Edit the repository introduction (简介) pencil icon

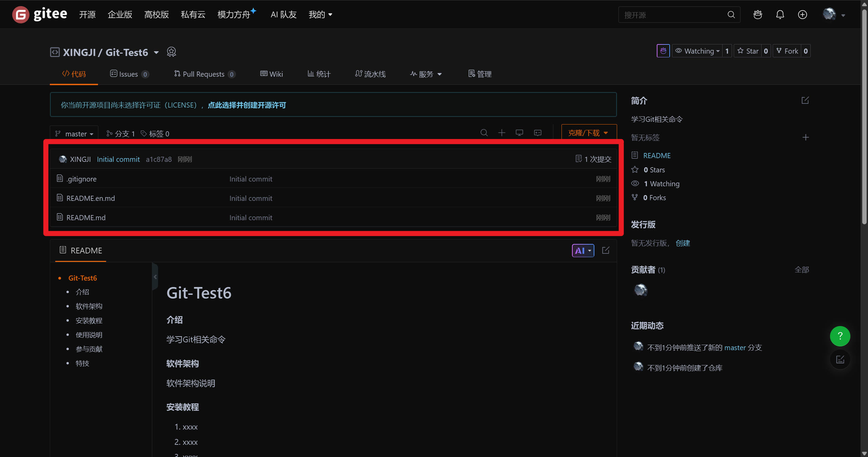(805, 100)
